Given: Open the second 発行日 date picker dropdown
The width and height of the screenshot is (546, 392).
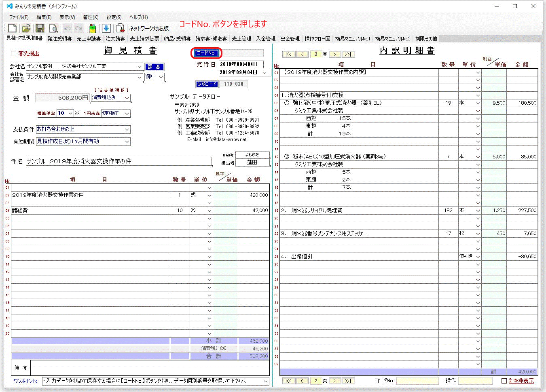Looking at the screenshot, I should coord(265,73).
